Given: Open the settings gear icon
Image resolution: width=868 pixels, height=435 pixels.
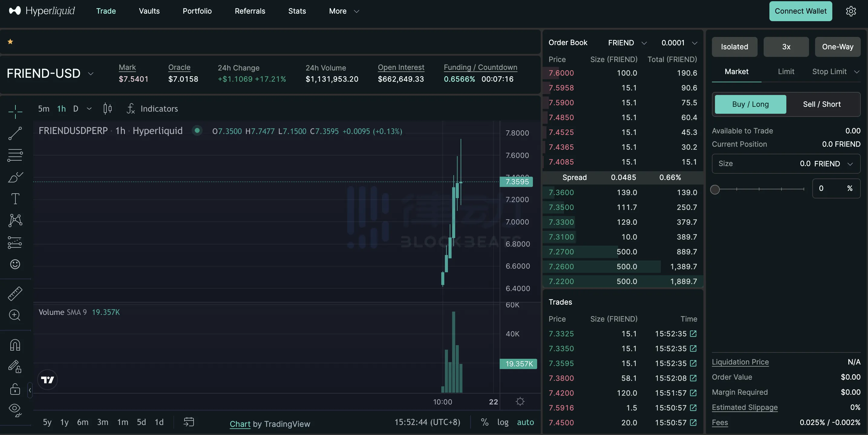Looking at the screenshot, I should (851, 11).
